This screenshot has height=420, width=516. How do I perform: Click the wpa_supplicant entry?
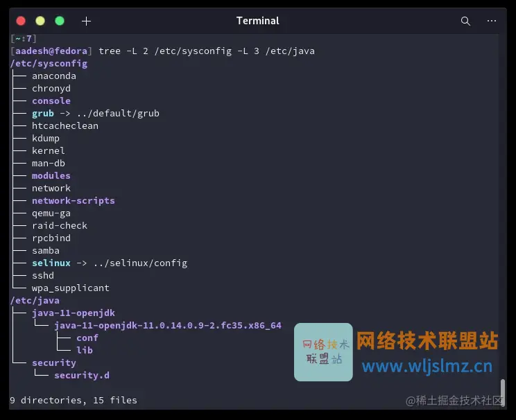(x=71, y=288)
